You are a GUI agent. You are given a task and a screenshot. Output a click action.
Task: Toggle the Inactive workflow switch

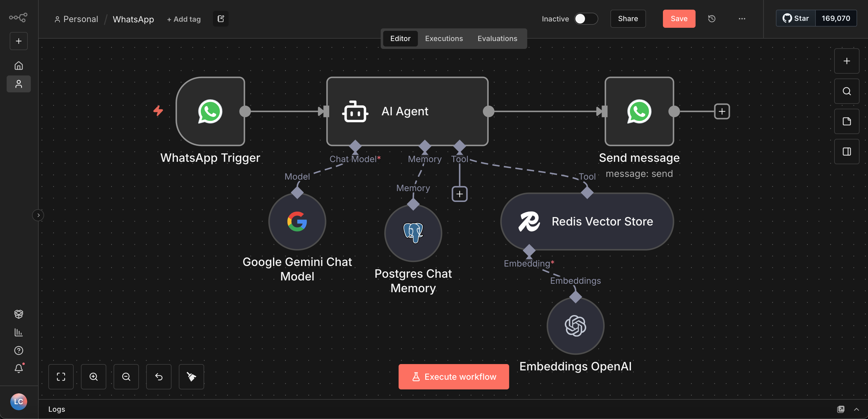(x=586, y=18)
